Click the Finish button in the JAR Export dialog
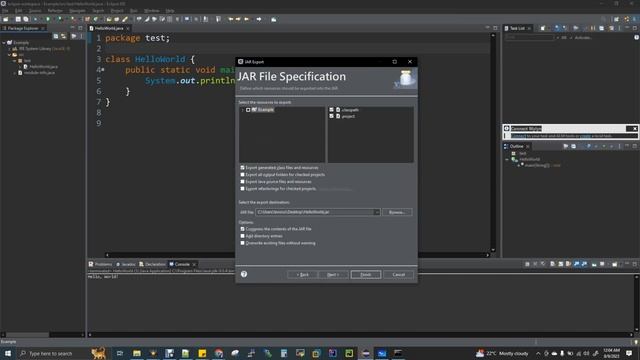The height and width of the screenshot is (360, 640). (366, 275)
